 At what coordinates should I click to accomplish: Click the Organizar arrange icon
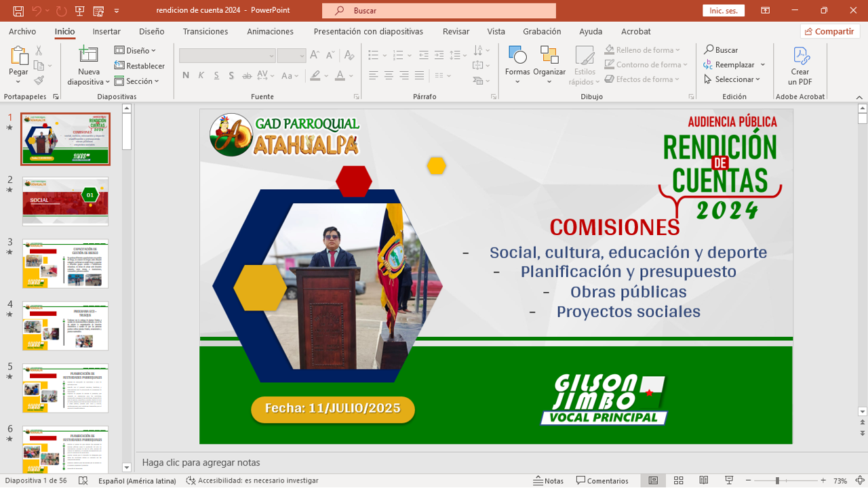tap(549, 57)
